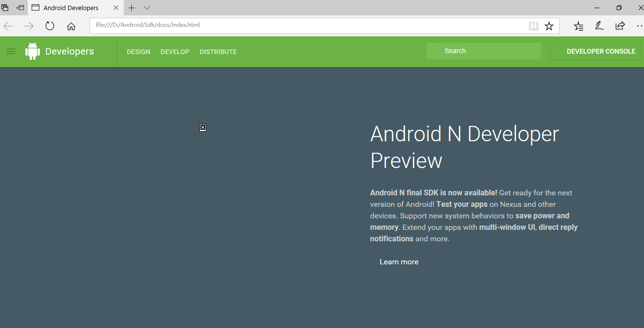Go back to the previous page

click(x=8, y=26)
